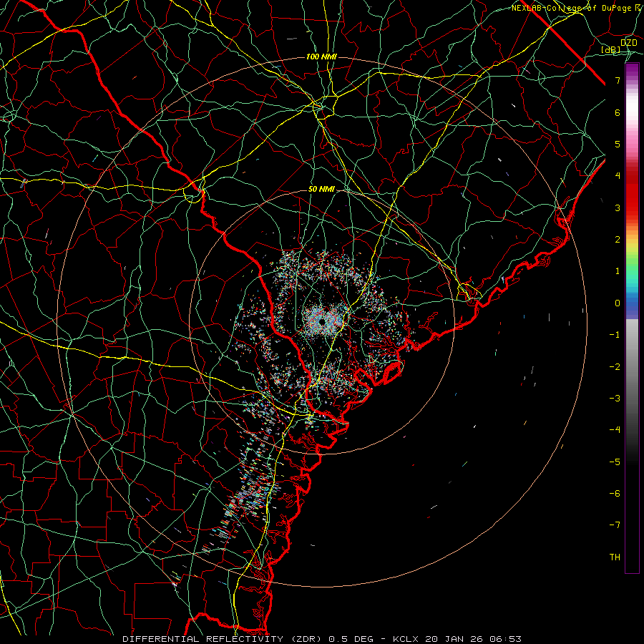Click the "1" value on the color scale

pyautogui.click(x=618, y=271)
